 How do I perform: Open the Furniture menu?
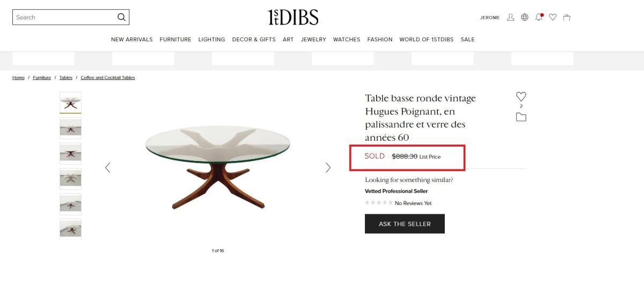point(175,39)
